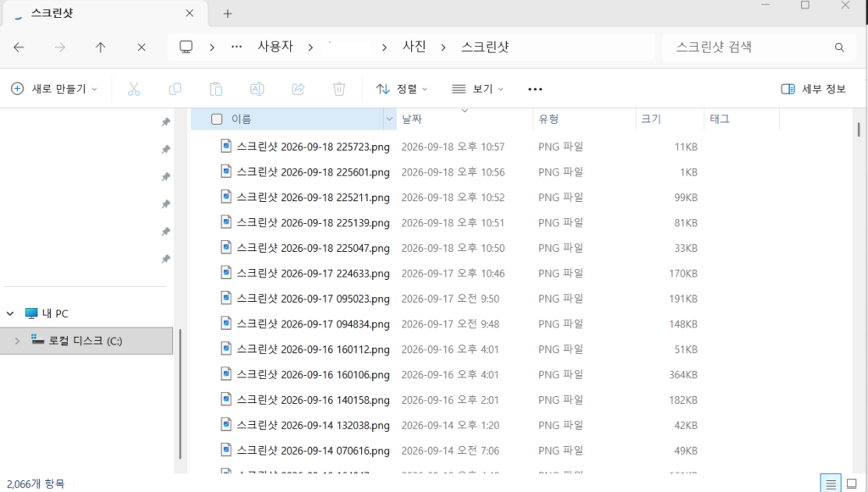Click the 2,066개 항목 status text
This screenshot has height=492, width=868.
click(x=36, y=484)
